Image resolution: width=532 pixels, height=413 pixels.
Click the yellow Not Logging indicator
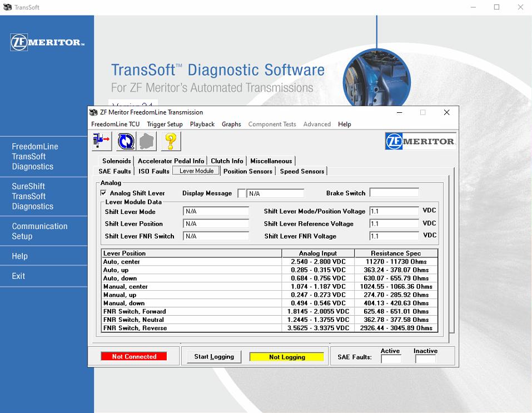pyautogui.click(x=287, y=356)
